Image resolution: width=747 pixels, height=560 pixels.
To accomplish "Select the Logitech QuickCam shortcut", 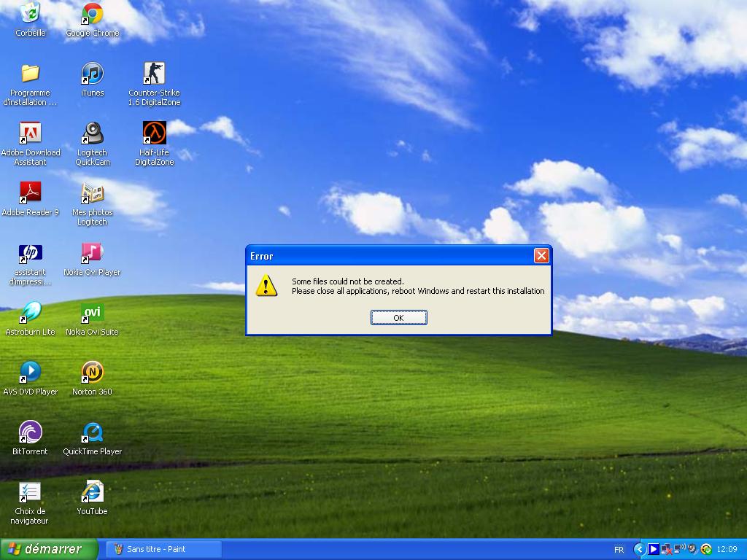I will 93,144.
